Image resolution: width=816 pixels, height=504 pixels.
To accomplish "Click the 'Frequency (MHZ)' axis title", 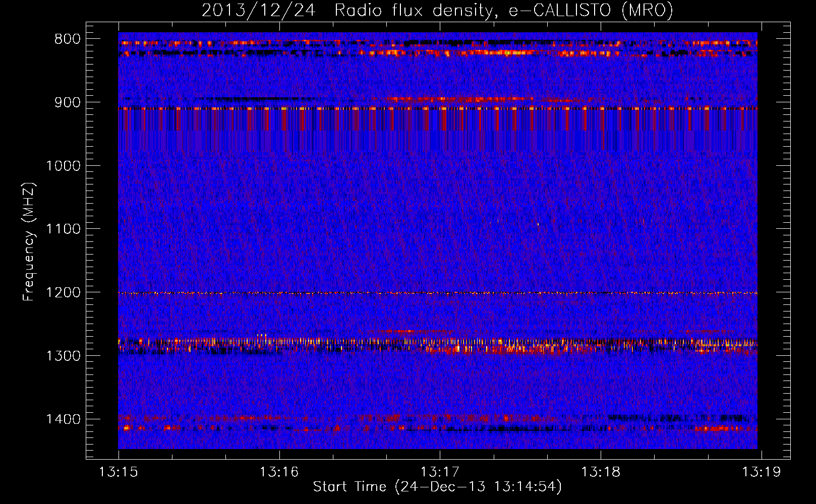I will point(29,242).
